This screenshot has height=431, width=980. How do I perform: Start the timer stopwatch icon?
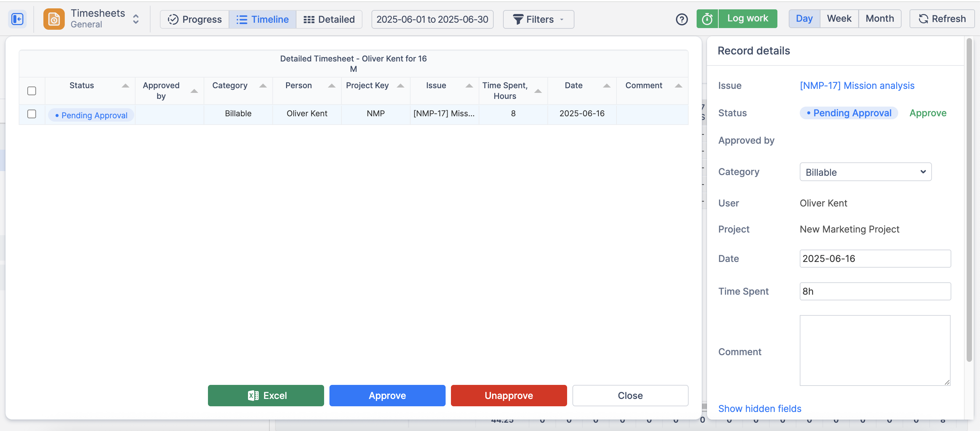coord(707,19)
